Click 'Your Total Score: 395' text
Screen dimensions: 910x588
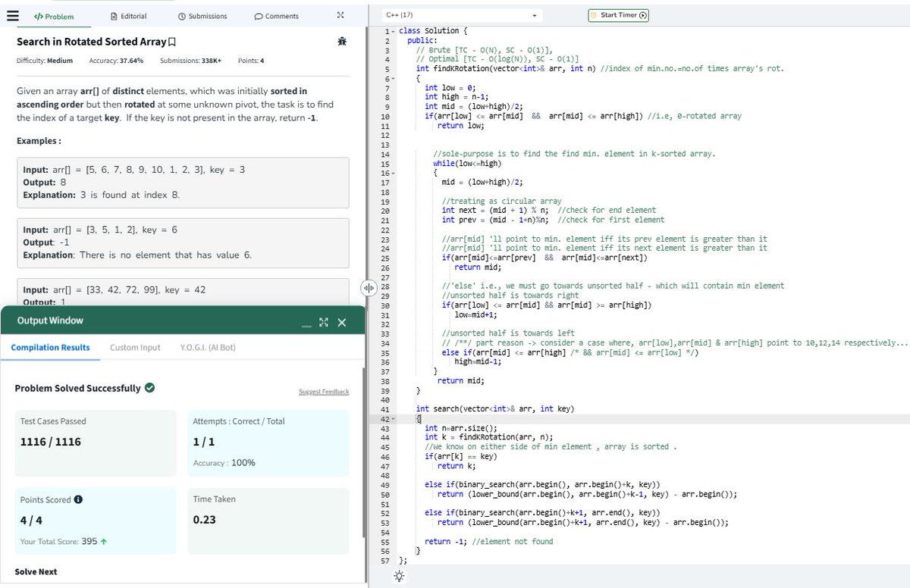(x=58, y=542)
